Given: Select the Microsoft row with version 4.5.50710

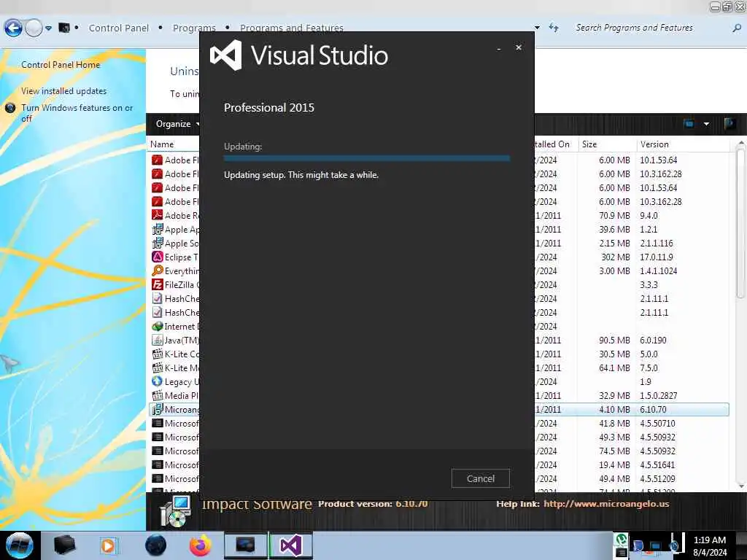Looking at the screenshot, I should point(439,424).
